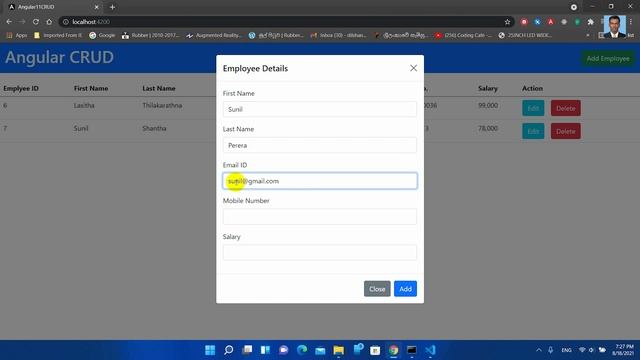Click the microphone tray icon
640x360 pixels.
point(551,350)
